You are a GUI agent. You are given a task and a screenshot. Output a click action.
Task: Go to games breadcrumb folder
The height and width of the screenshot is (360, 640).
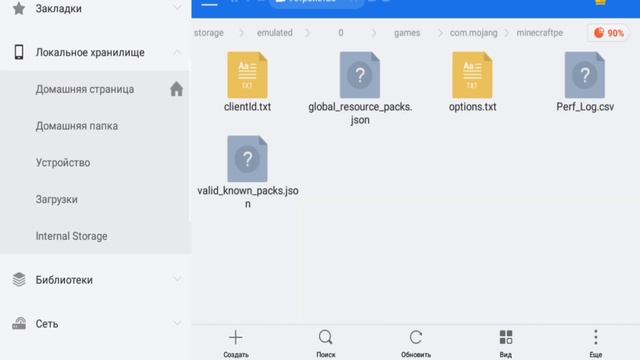point(407,33)
